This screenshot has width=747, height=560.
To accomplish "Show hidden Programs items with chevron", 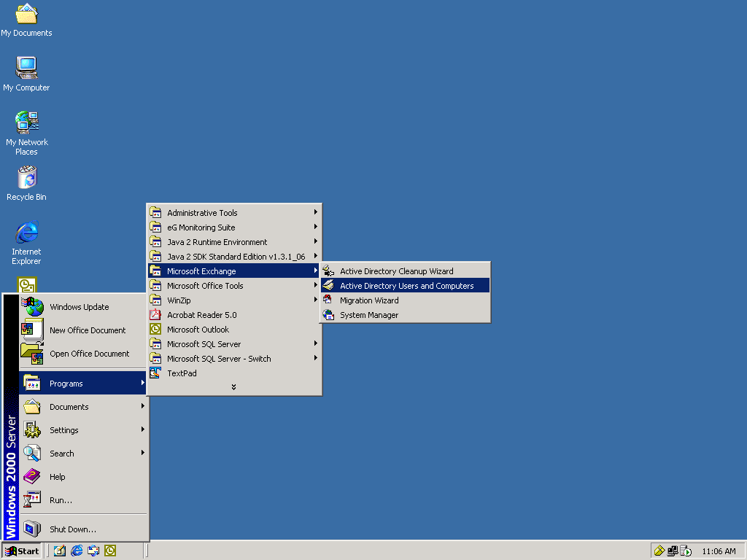I will tap(233, 387).
